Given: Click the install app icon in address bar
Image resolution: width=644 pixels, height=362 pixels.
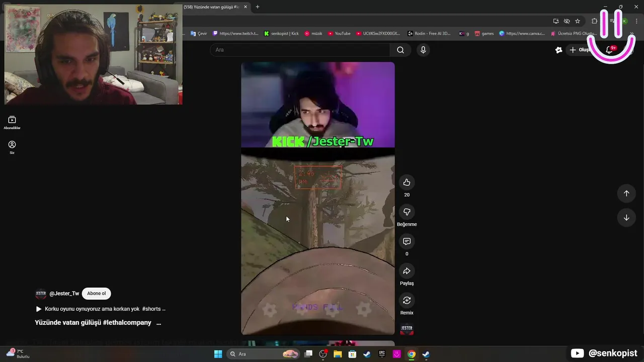Looking at the screenshot, I should (x=556, y=21).
